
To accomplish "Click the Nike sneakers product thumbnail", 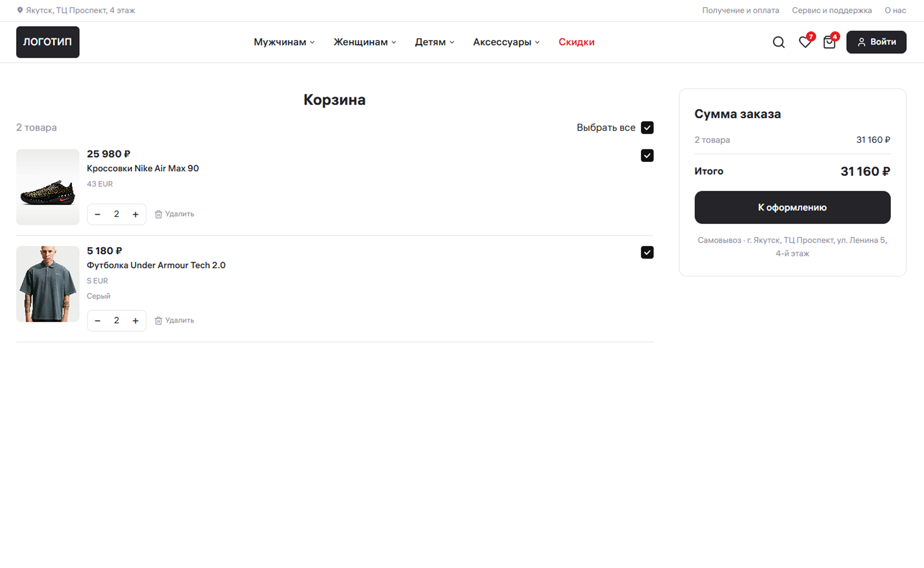I will (47, 187).
